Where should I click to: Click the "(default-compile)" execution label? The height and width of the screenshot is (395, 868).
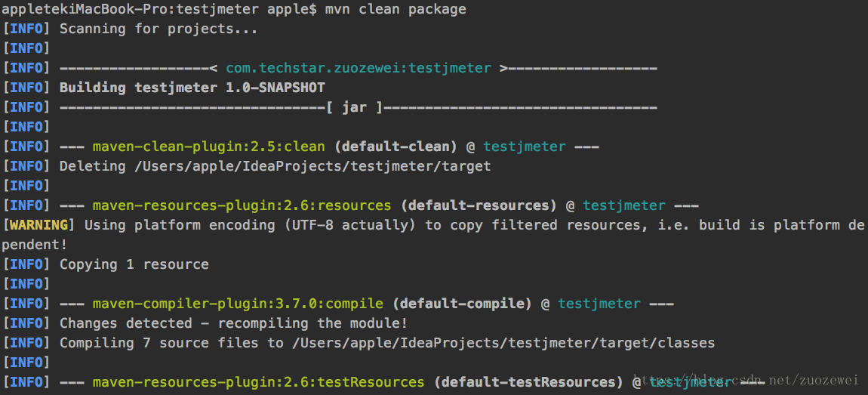click(x=462, y=304)
